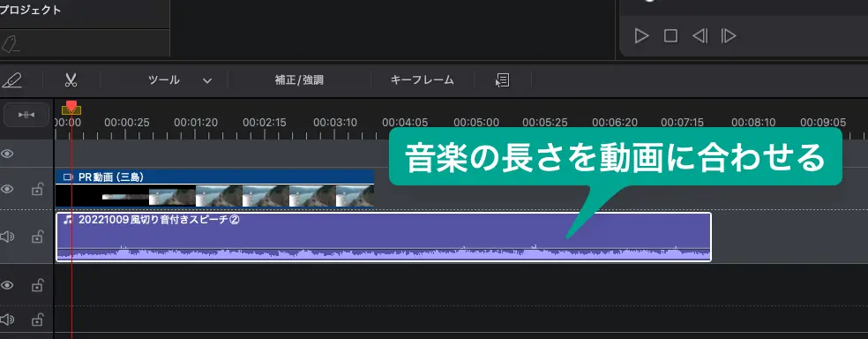Click the red playhead marker on ruler
The width and height of the screenshot is (868, 339).
tap(71, 107)
